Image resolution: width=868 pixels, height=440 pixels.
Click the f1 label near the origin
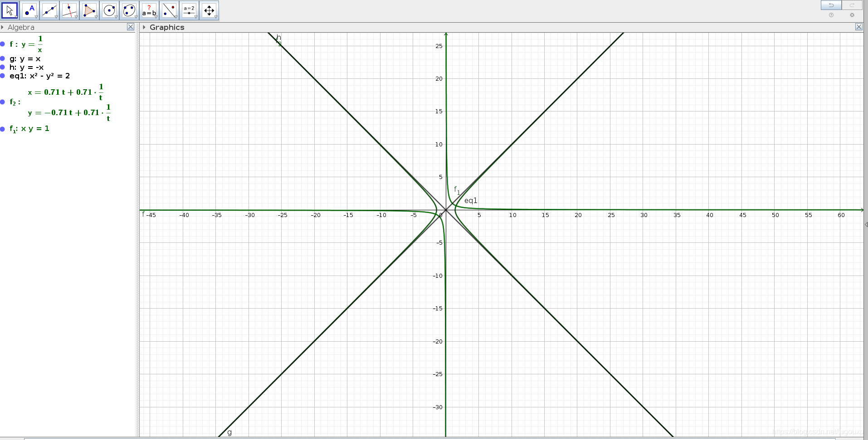[x=457, y=190]
